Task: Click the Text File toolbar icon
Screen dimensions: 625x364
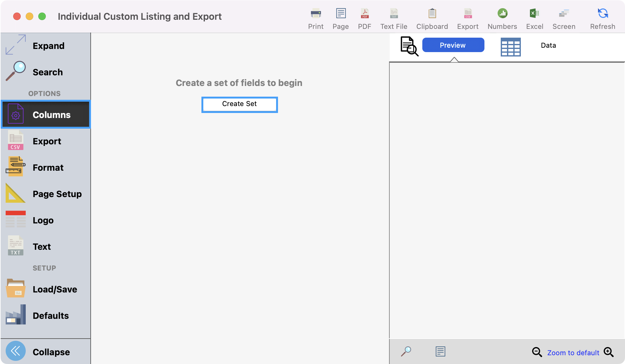Action: 394,13
